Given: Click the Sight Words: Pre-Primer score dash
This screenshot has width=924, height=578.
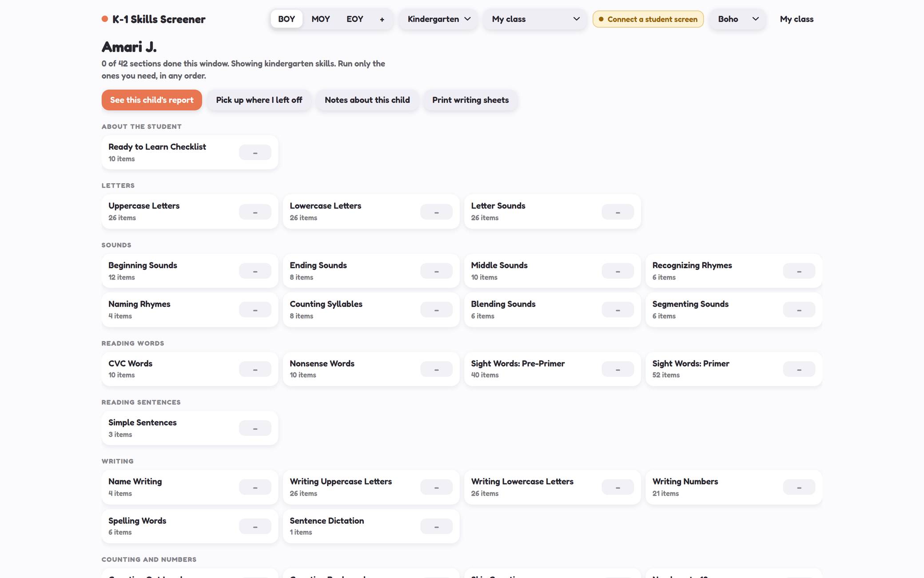Looking at the screenshot, I should click(x=617, y=369).
